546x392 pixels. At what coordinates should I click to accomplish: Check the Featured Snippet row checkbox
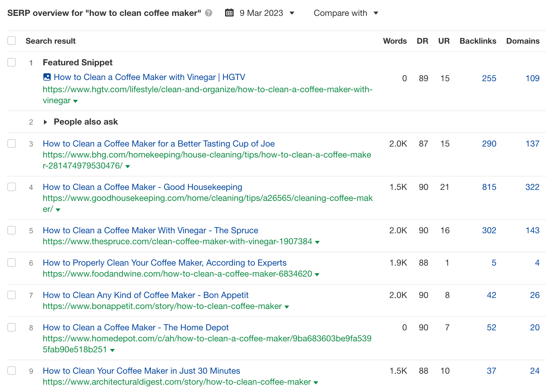(x=12, y=62)
